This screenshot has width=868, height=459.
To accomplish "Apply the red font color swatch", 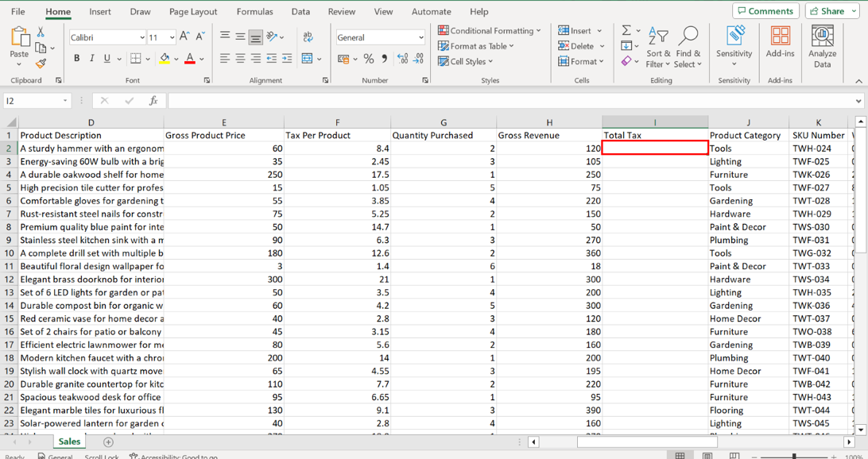I will point(189,59).
